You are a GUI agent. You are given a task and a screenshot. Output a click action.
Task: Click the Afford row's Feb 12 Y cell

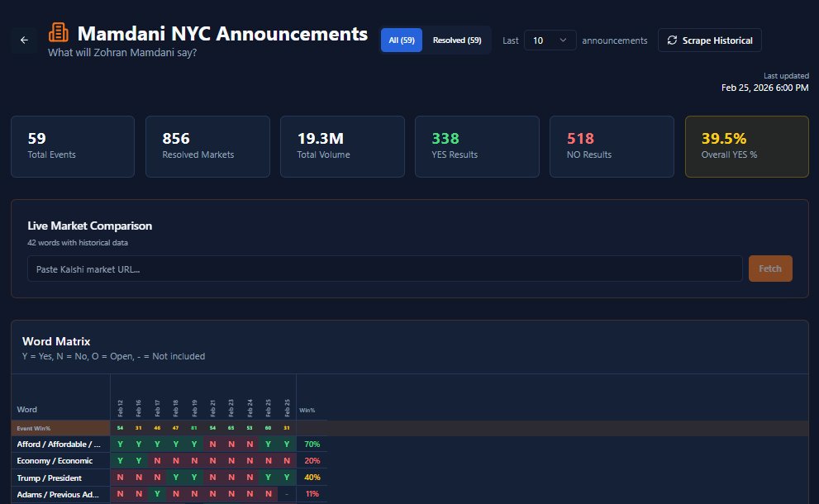click(120, 445)
